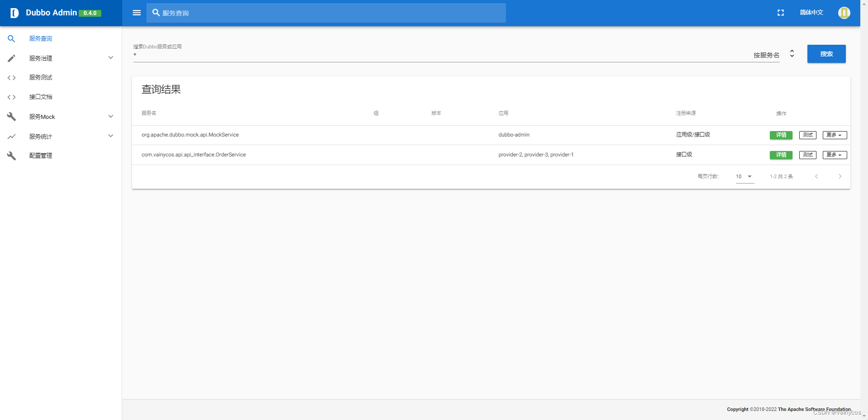Open the 服务查询 sidebar menu item
Viewport: 868px width, 420px height.
tap(61, 39)
